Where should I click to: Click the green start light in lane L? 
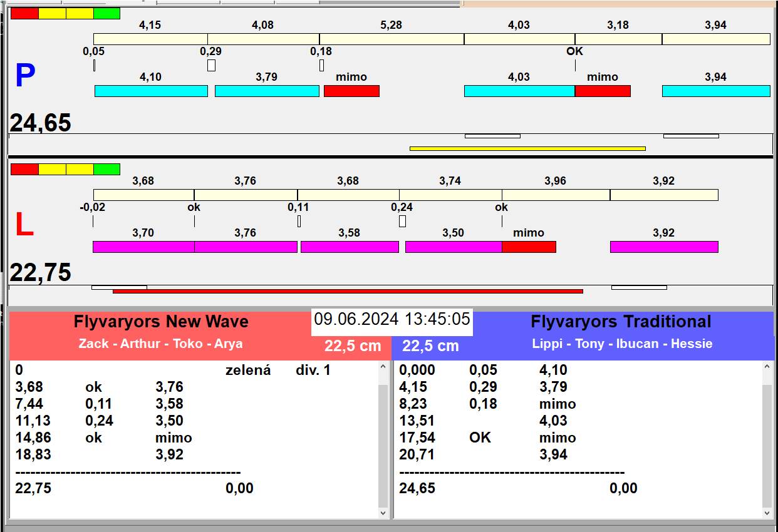[106, 169]
